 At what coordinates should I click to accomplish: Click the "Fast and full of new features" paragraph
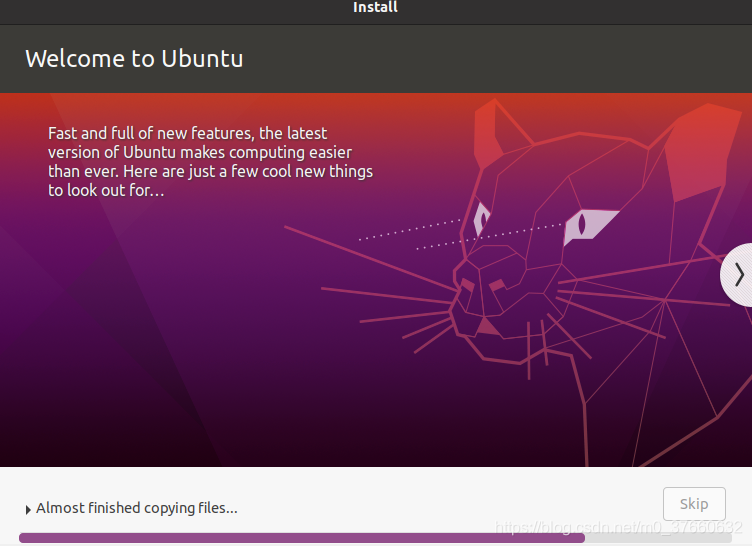click(x=210, y=162)
